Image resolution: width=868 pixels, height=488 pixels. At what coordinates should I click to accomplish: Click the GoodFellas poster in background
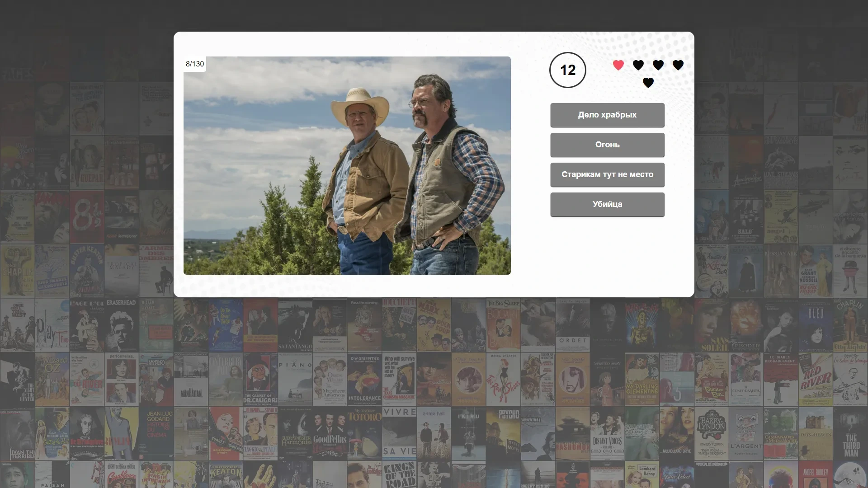pos(330,434)
